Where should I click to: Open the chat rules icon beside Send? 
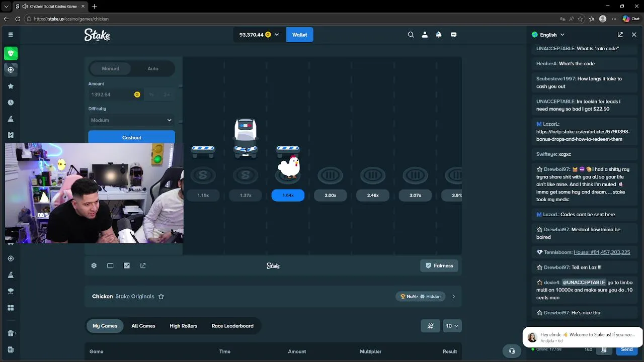tap(604, 349)
